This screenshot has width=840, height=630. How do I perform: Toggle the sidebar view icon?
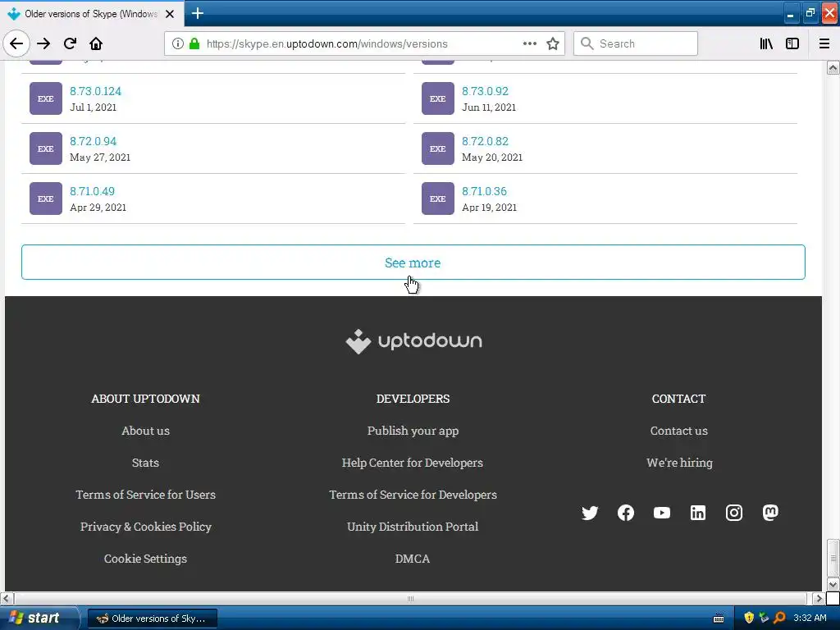tap(792, 43)
